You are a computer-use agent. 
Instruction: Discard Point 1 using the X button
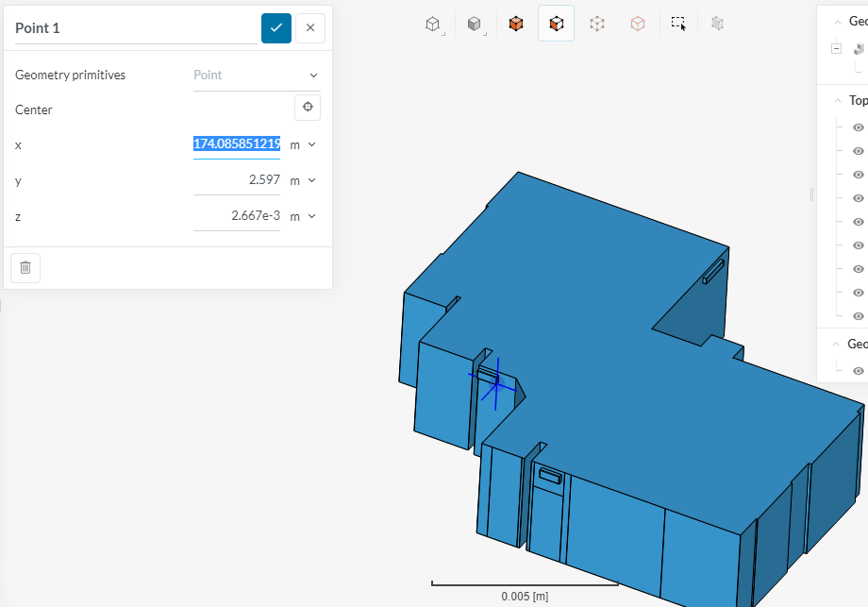coord(310,27)
